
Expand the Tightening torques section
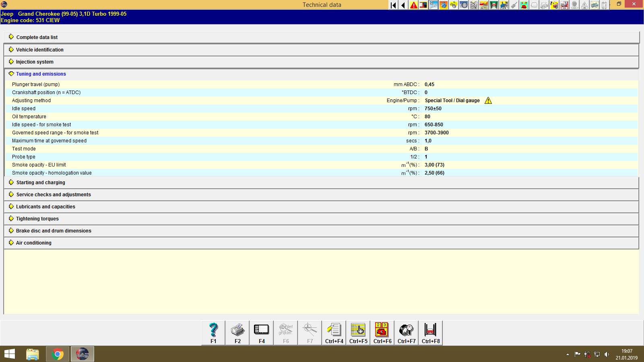tap(37, 218)
